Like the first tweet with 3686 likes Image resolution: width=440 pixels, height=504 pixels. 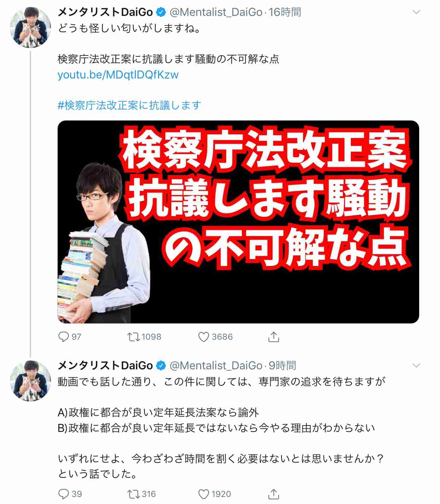215,337
